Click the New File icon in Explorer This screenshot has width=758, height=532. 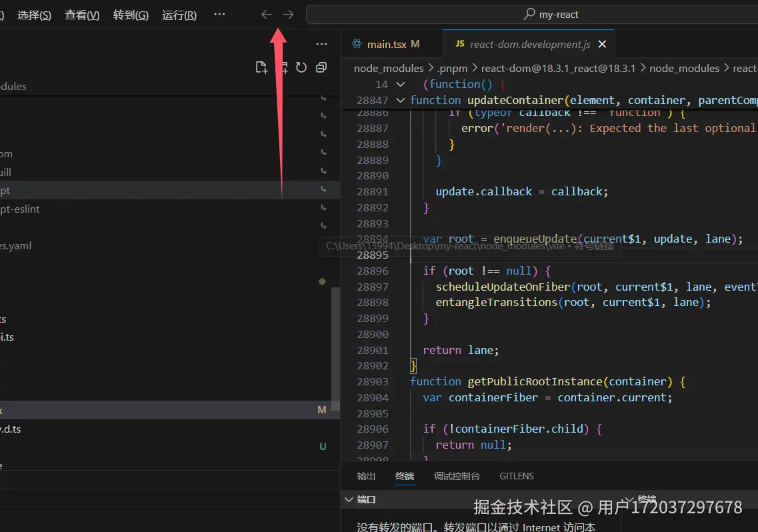(261, 67)
